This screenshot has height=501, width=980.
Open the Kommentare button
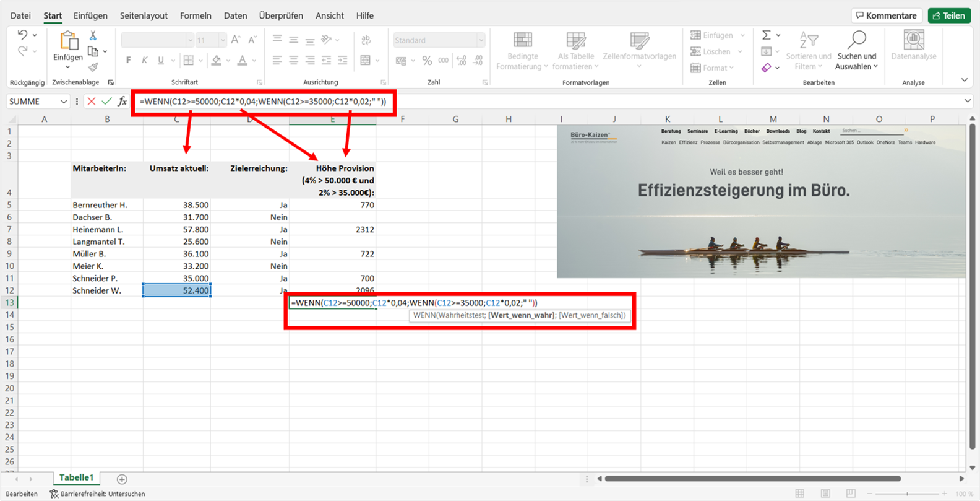pos(887,15)
